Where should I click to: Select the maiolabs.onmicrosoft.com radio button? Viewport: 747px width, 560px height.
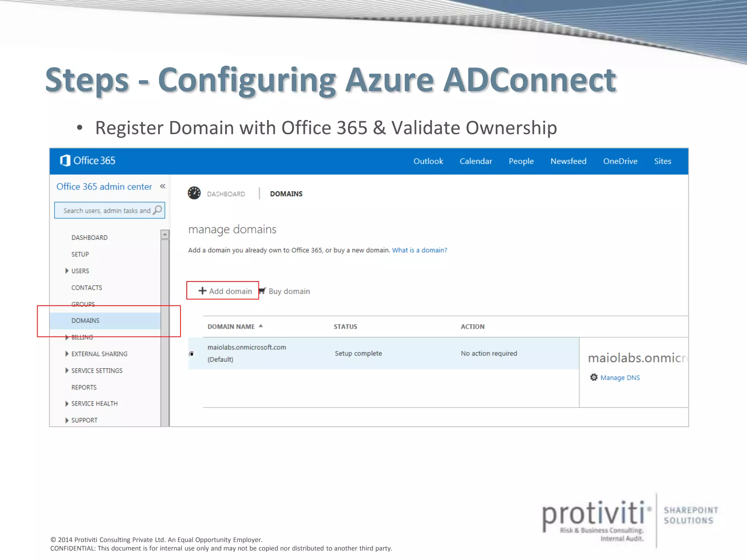point(192,354)
